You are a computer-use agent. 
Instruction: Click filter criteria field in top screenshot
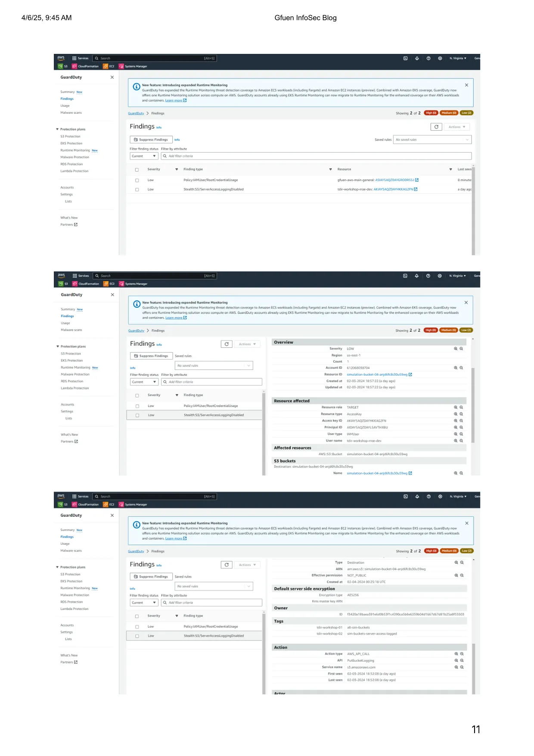[316, 156]
